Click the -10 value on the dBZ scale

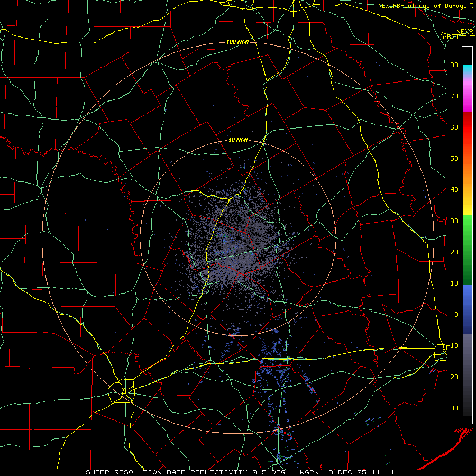pos(452,346)
